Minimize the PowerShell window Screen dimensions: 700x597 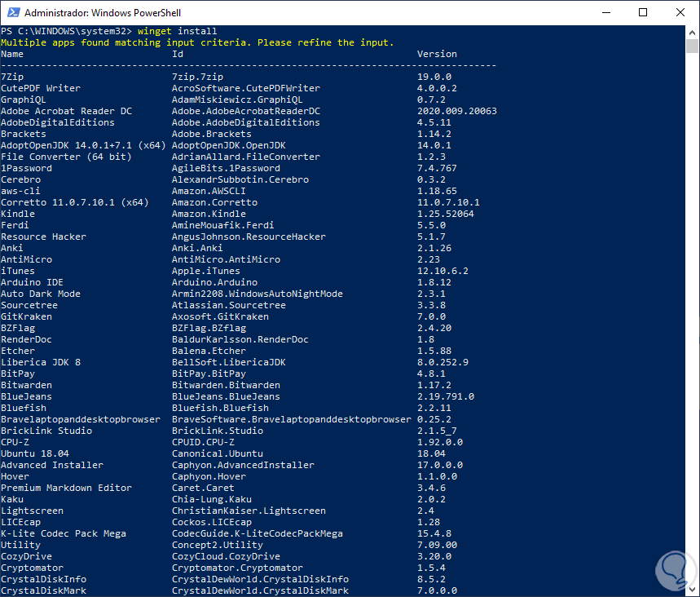click(x=606, y=13)
